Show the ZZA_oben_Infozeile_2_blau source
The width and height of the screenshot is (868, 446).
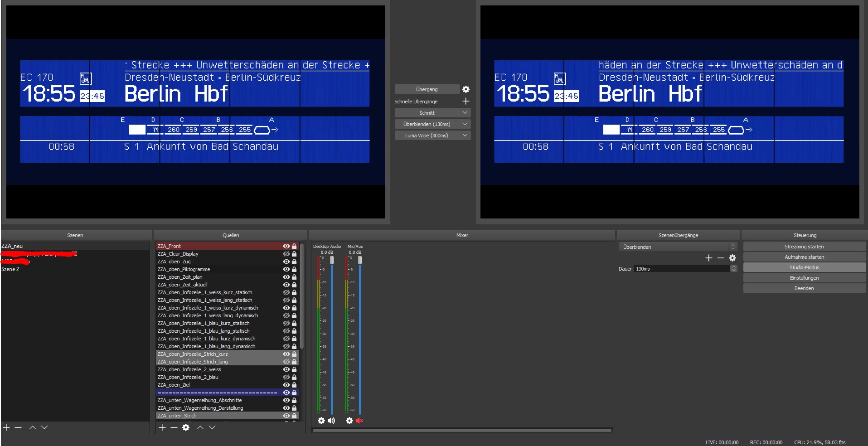286,377
